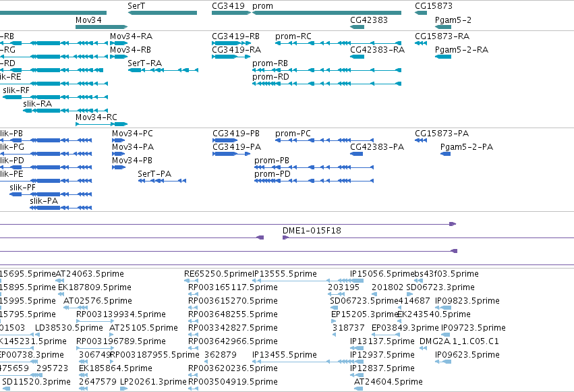Viewport: 574px width, 392px height.
Task: Select the LP20261.3prime EST label
Action: [153, 382]
